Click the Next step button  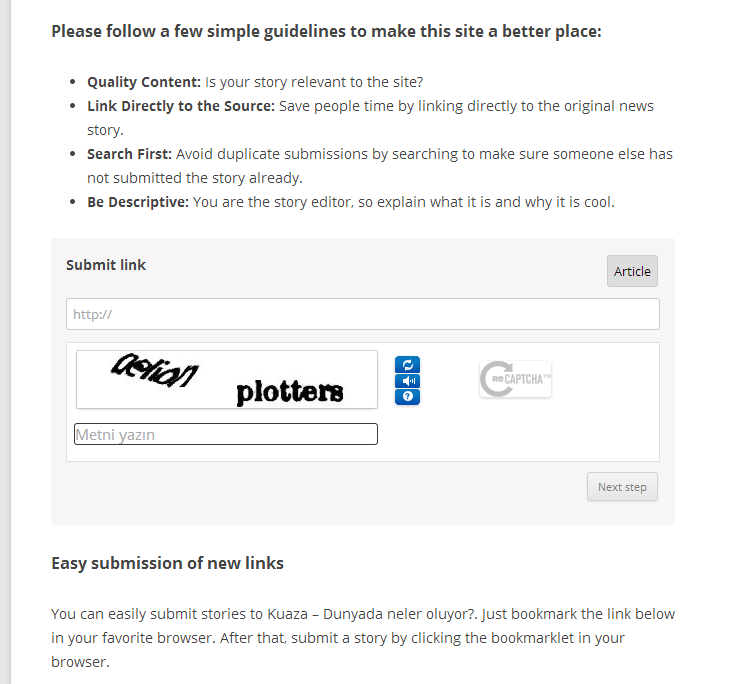click(622, 487)
